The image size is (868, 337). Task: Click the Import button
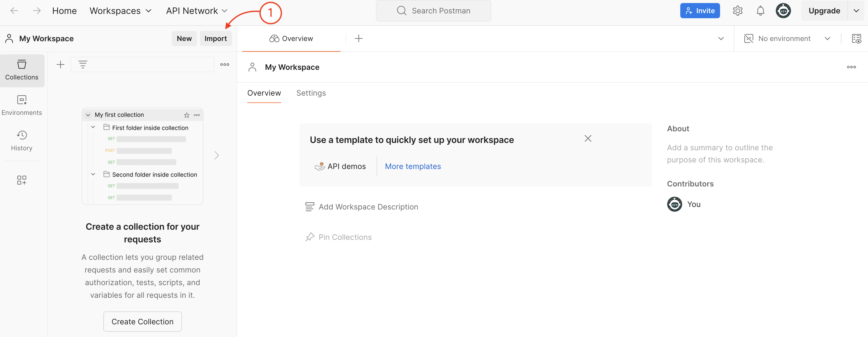[216, 39]
